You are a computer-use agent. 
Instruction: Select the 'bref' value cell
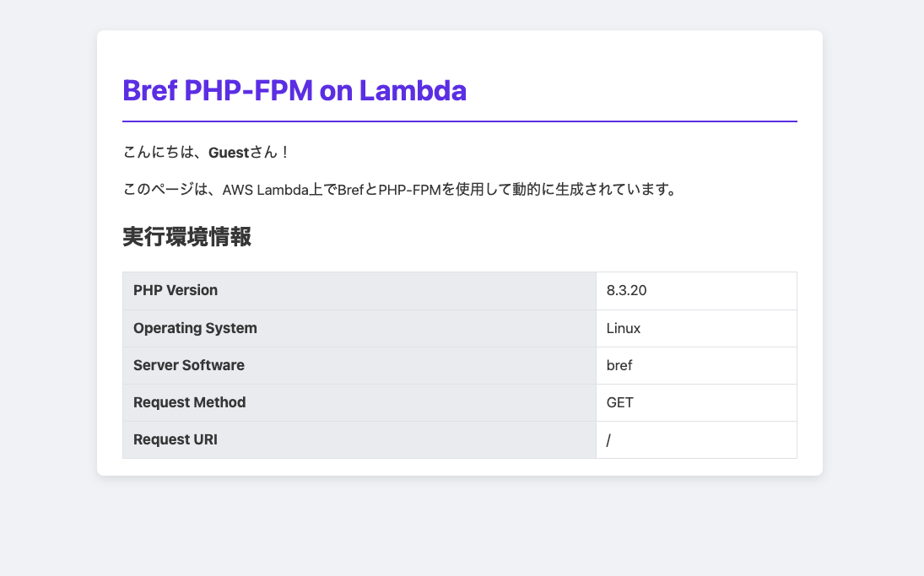coord(696,366)
